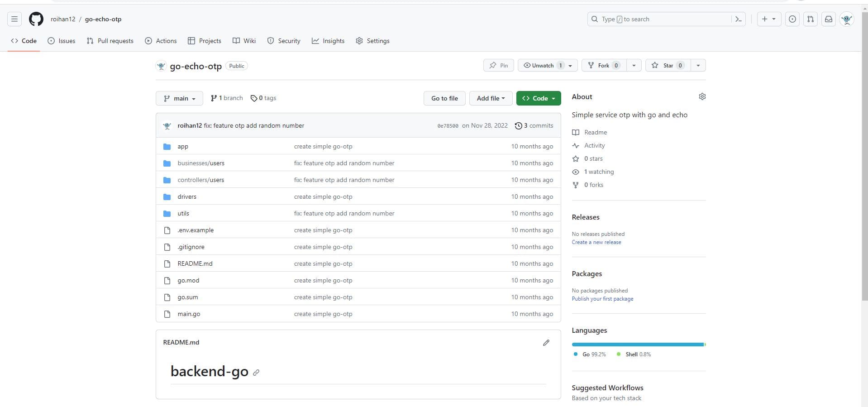Open the global pull requests icon in header
This screenshot has width=868, height=407.
point(810,19)
